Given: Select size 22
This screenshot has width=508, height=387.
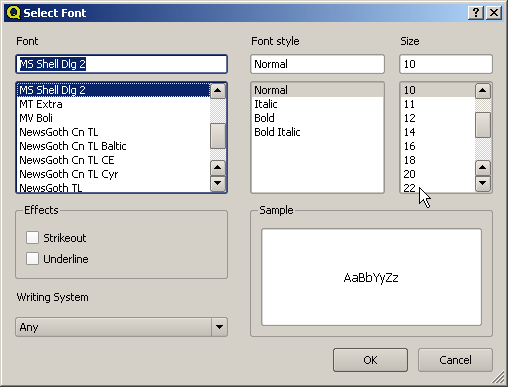Looking at the screenshot, I should tap(438, 187).
